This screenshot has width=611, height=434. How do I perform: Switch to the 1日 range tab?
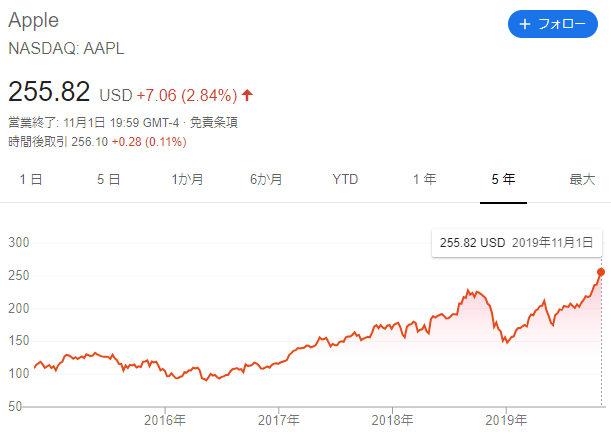[x=30, y=180]
